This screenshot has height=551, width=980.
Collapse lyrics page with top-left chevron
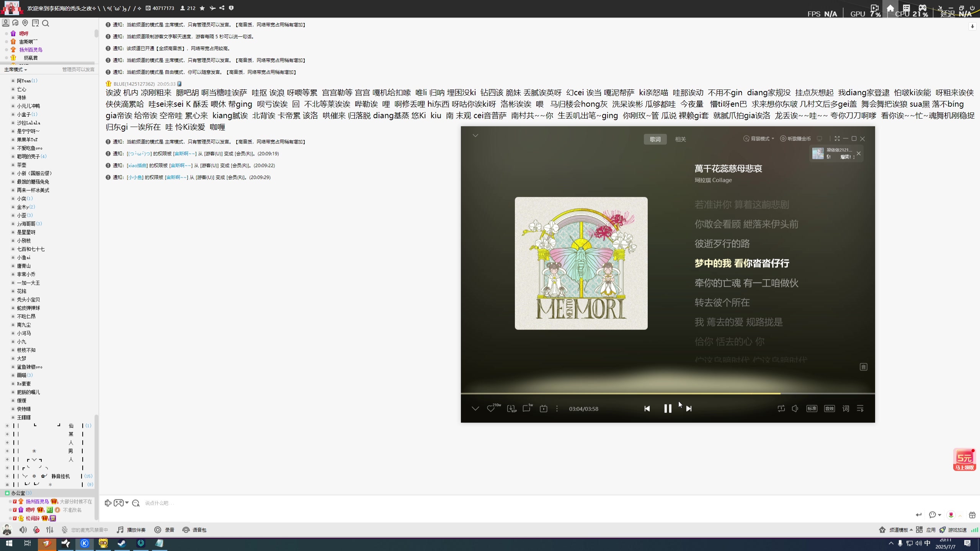pos(475,135)
